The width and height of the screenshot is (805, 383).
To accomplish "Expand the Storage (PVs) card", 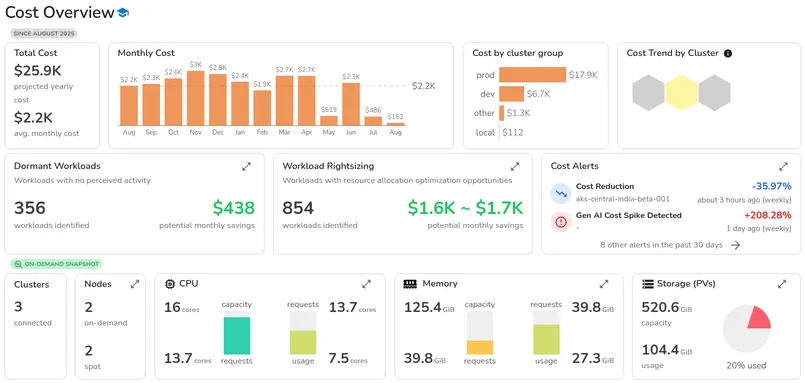I will pyautogui.click(x=782, y=284).
